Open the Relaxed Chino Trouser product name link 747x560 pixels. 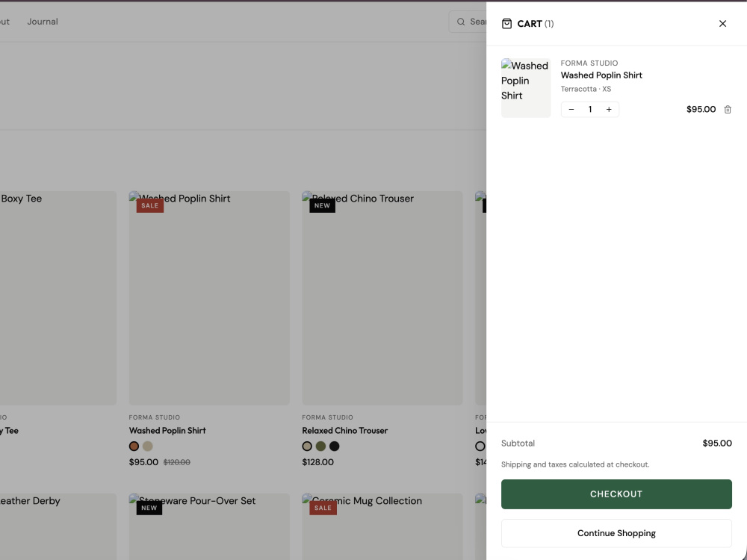pos(345,431)
